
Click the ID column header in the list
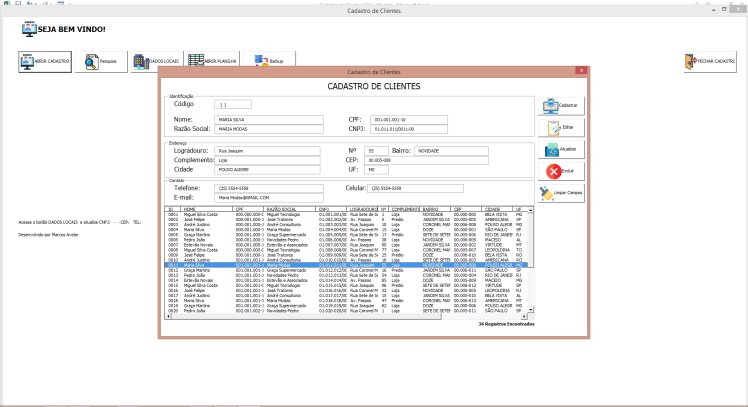click(173, 209)
